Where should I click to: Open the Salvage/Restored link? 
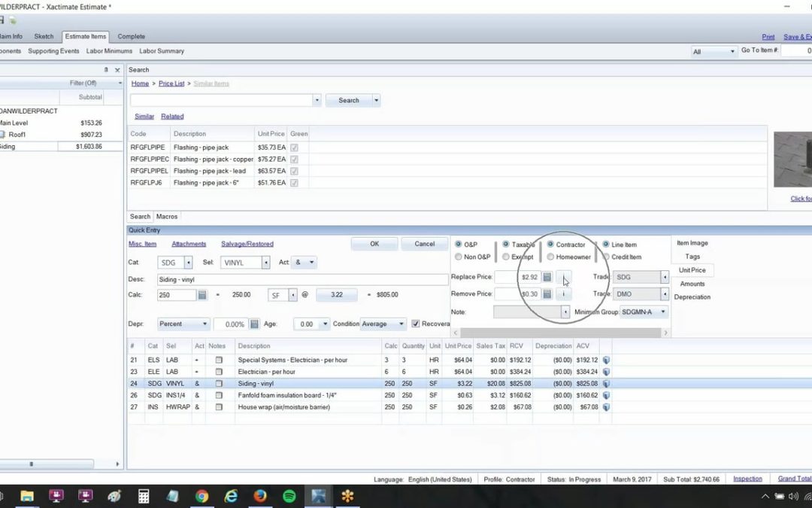point(247,244)
